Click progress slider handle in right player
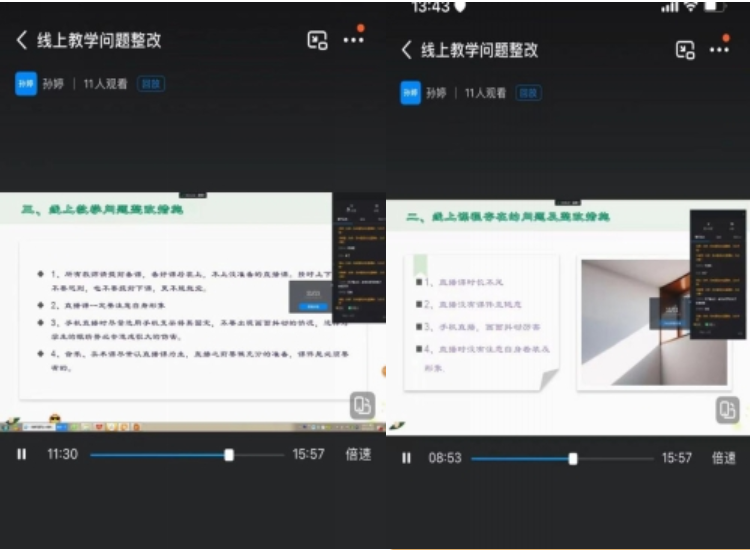750x550 pixels. [x=573, y=459]
